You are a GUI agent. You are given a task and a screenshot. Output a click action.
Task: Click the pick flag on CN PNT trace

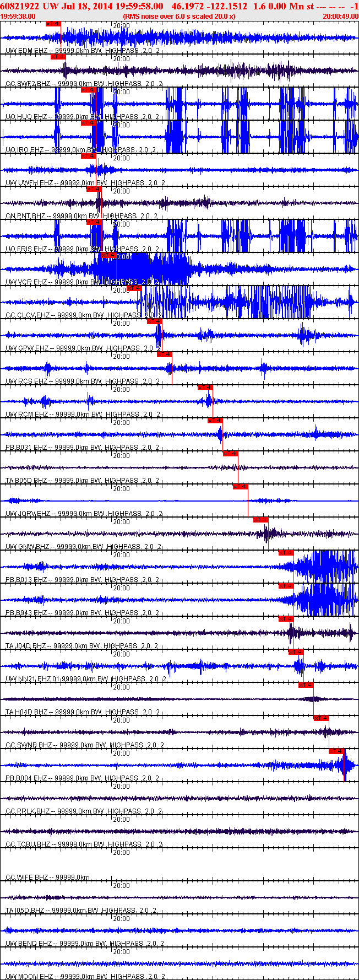pyautogui.click(x=94, y=189)
